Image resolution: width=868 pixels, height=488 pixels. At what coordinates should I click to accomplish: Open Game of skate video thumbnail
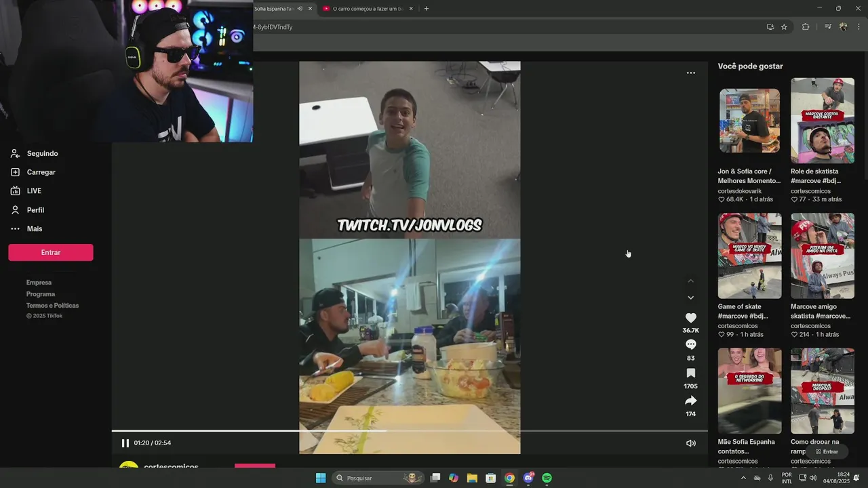pyautogui.click(x=749, y=256)
